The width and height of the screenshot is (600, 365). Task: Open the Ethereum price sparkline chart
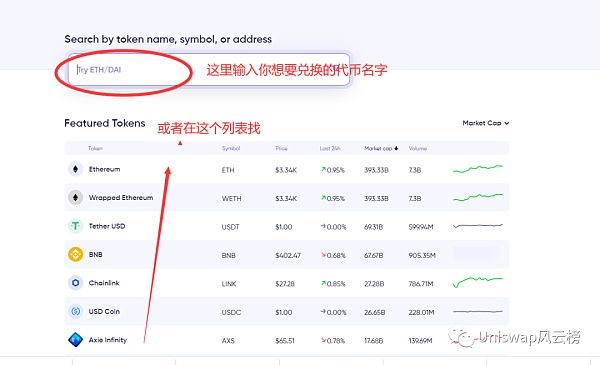coord(478,169)
